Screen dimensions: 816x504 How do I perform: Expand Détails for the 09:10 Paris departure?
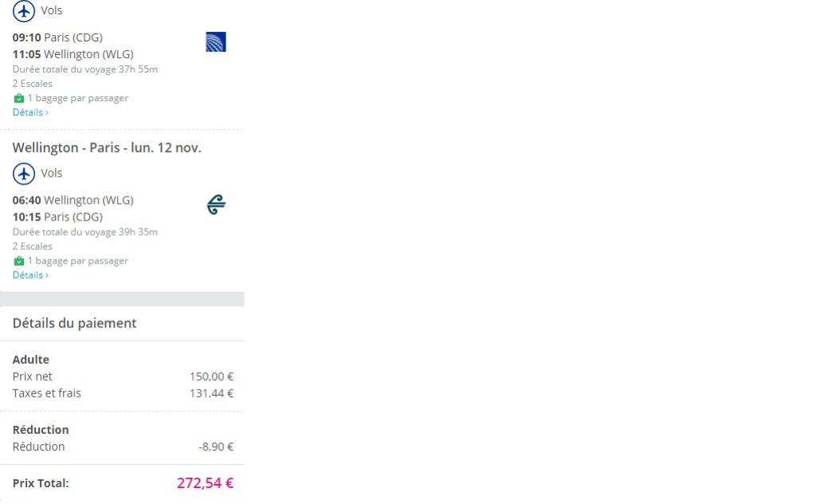point(30,113)
